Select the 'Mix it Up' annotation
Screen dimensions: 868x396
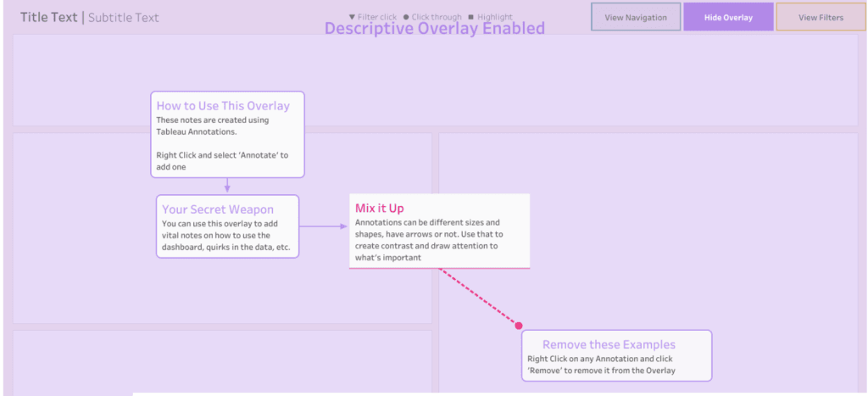point(439,231)
